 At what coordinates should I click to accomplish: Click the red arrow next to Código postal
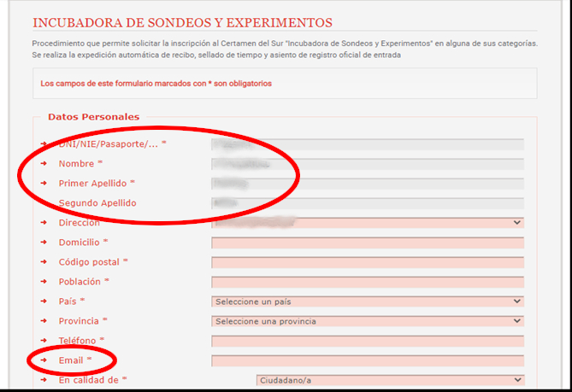coord(44,262)
